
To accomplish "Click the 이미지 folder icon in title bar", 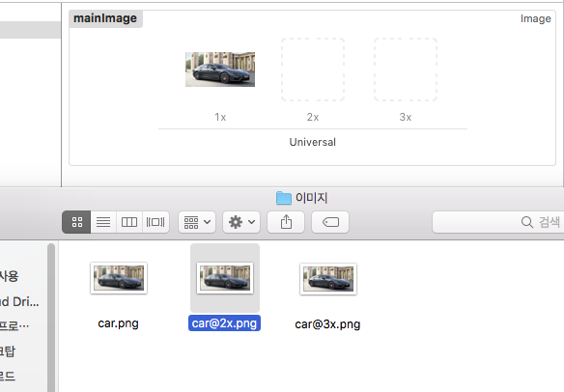I will (x=283, y=198).
